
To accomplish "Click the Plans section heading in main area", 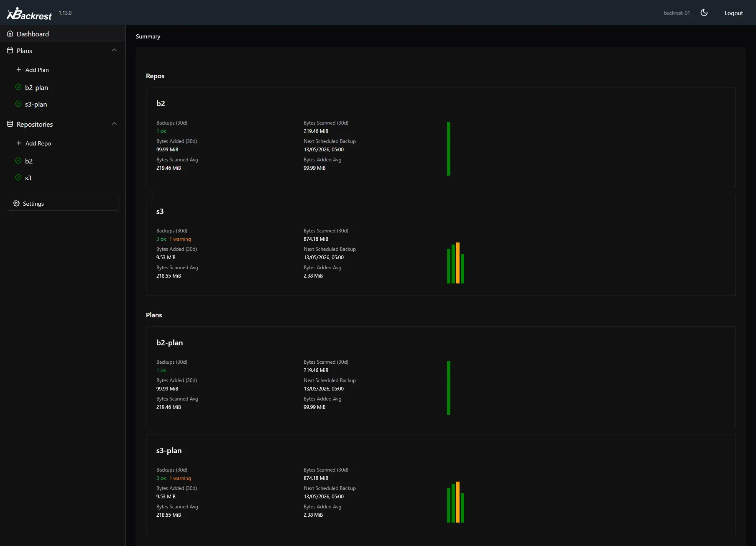I will (x=154, y=315).
